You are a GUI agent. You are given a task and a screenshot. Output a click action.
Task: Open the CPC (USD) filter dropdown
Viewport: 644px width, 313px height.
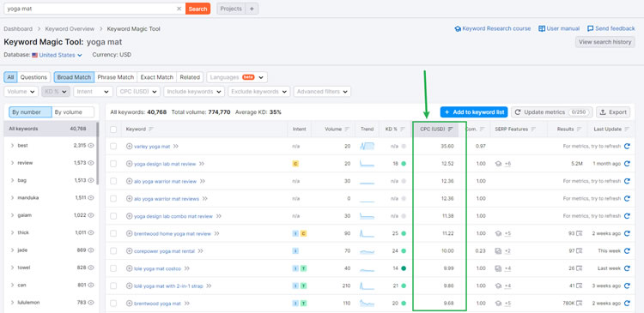coord(138,92)
